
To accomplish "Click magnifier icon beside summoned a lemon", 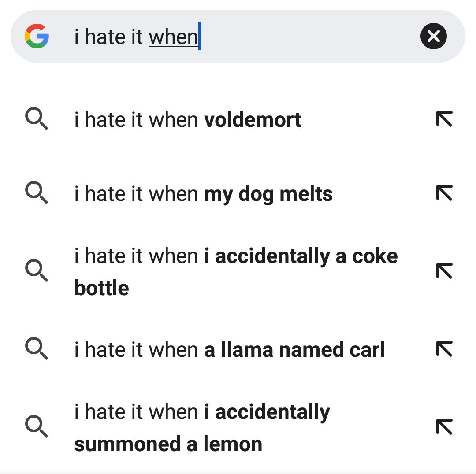I will coord(37,427).
